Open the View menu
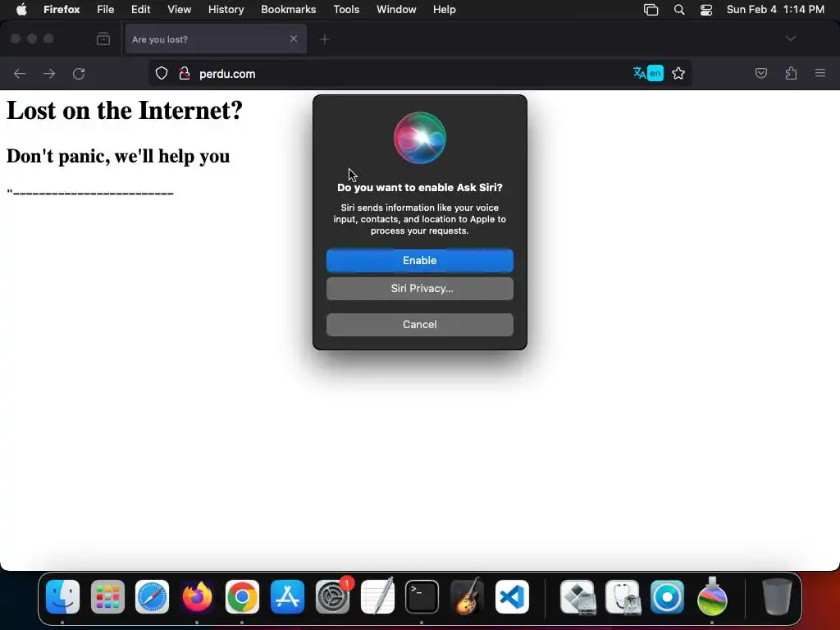 pos(179,10)
